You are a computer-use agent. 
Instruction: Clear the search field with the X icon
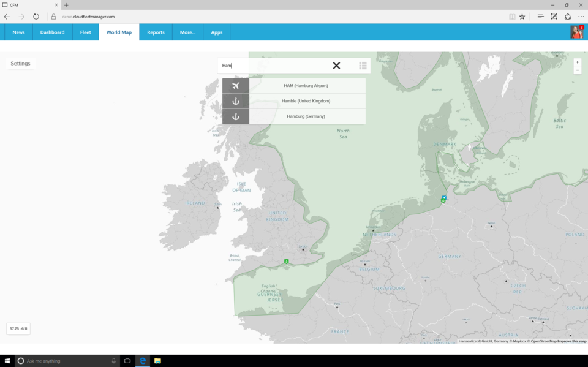pos(336,66)
